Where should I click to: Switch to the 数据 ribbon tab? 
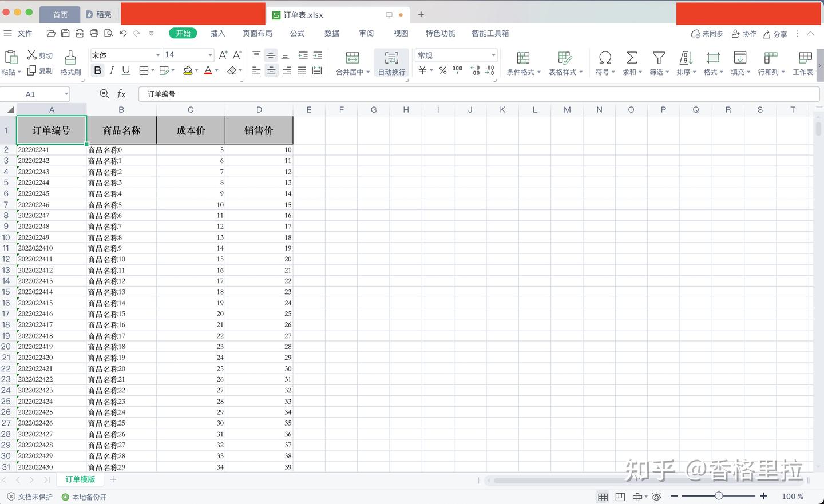click(x=331, y=33)
